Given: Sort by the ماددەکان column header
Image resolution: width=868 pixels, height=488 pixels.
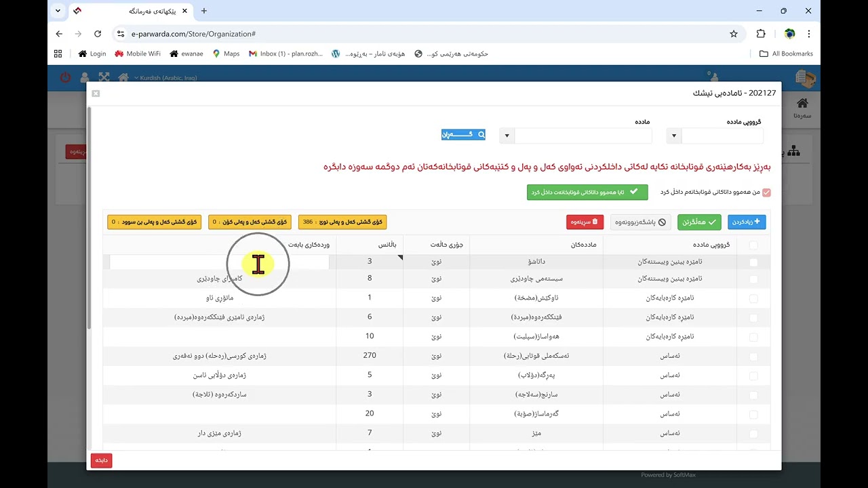Looking at the screenshot, I should pos(583,245).
